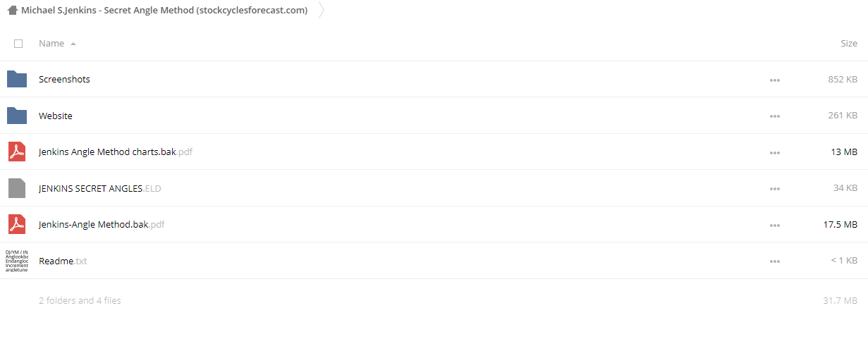Screen dimensions: 868x339
Task: Open more options for Readme.txt
Action: [x=775, y=261]
